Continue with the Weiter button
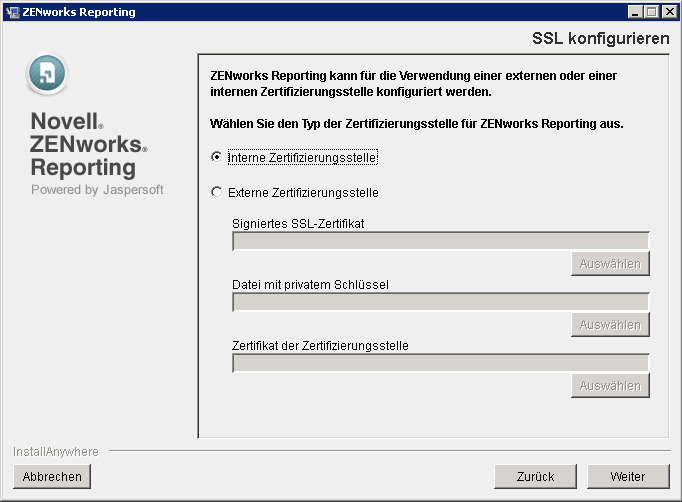Viewport: 682px width, 502px height. (628, 476)
